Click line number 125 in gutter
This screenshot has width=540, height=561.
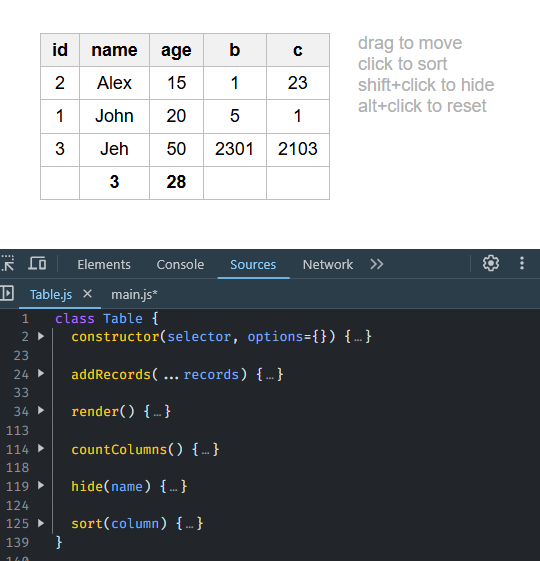(x=18, y=523)
